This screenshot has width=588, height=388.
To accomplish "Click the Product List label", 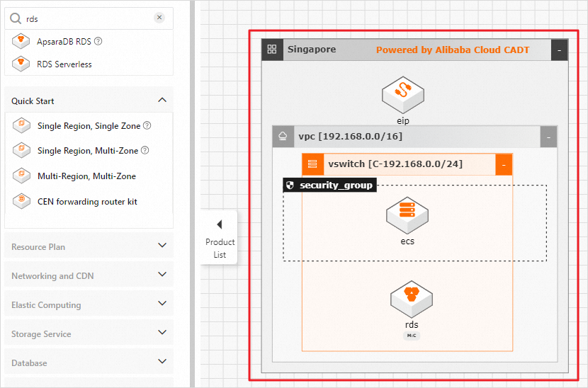I will [220, 249].
